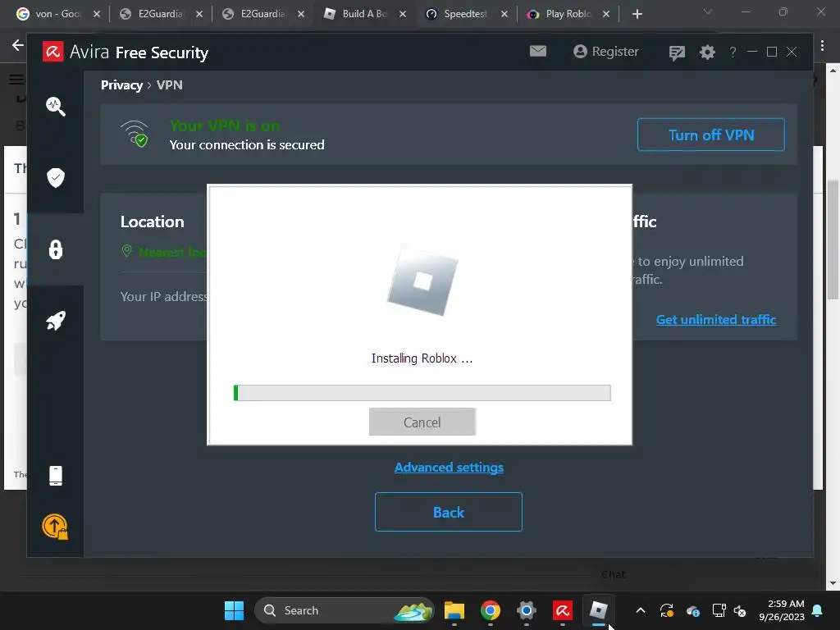
Task: Open the Security shield icon in Avira sidebar
Action: click(x=56, y=177)
